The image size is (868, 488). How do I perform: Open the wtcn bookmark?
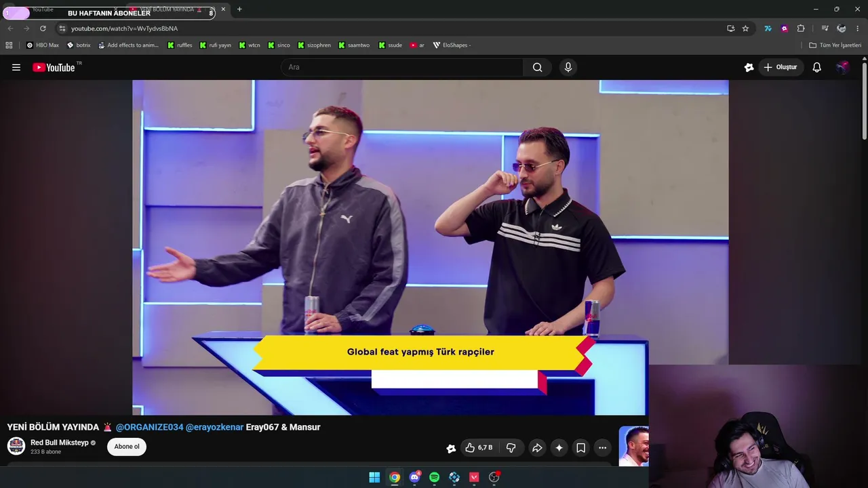250,45
